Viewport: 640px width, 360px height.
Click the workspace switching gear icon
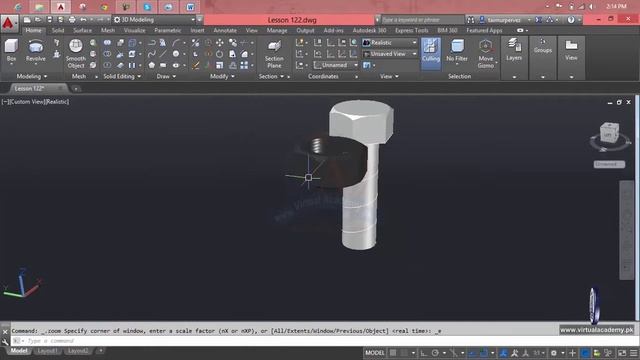[554, 353]
